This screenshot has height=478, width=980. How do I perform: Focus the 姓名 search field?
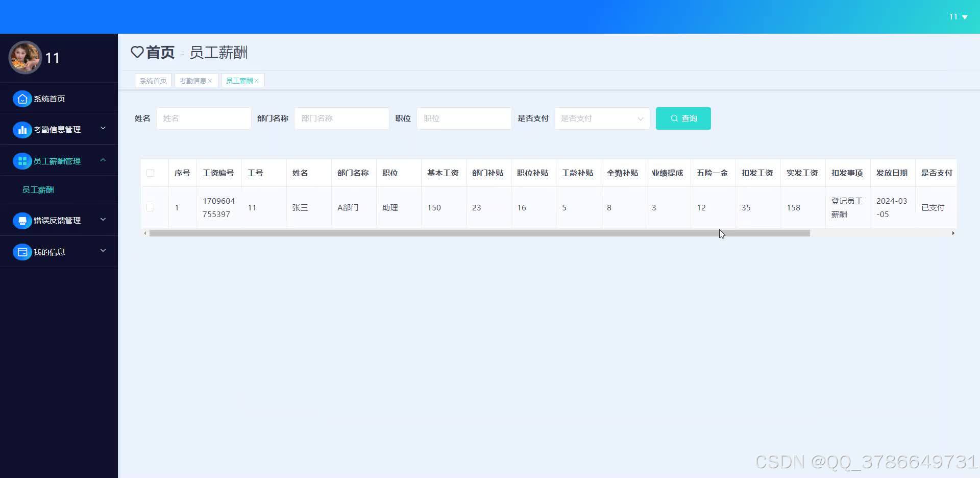204,118
